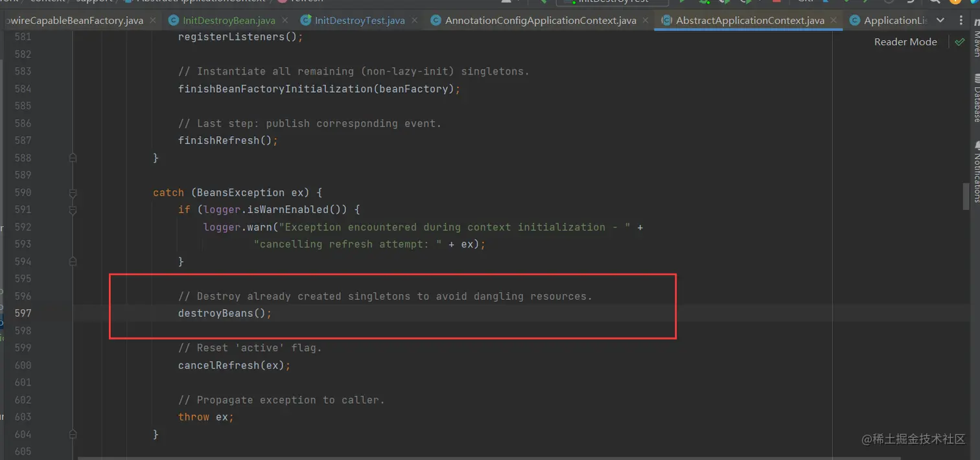Click the "Propagate exception to caller" comment

pos(281,400)
